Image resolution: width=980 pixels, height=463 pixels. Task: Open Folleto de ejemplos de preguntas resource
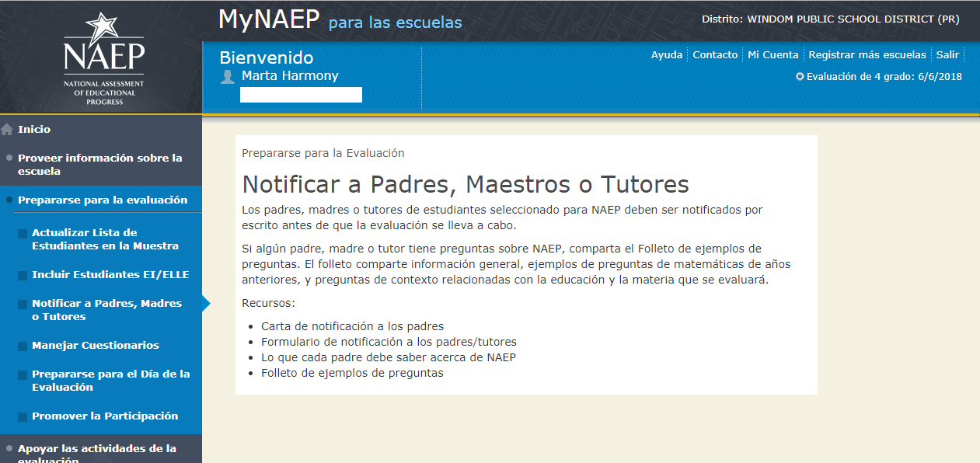pos(352,373)
